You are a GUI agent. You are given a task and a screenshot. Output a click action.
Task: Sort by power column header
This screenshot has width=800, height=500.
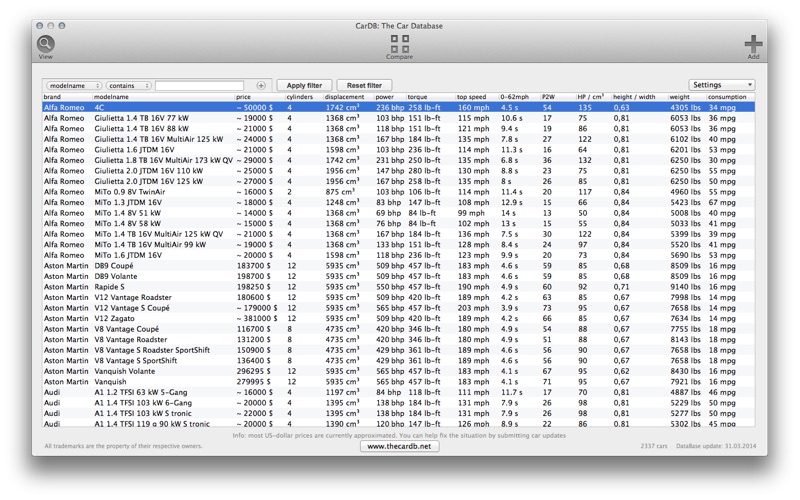[x=390, y=97]
